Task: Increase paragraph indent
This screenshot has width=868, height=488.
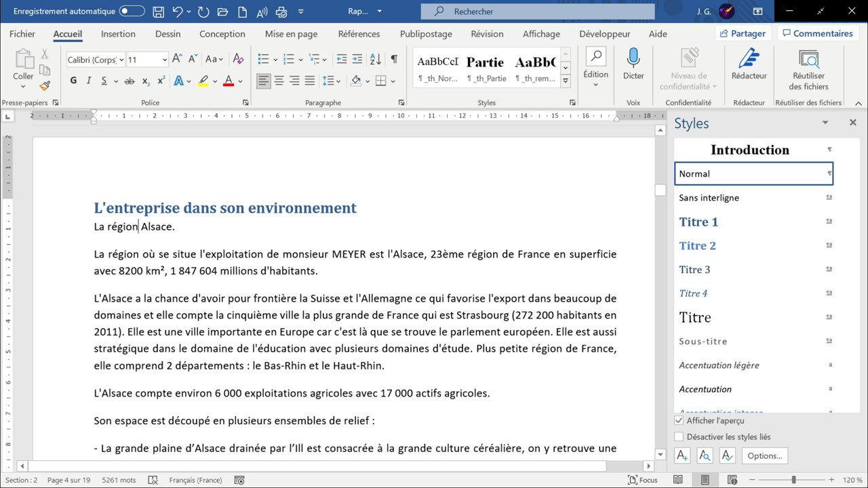Action: tap(357, 60)
